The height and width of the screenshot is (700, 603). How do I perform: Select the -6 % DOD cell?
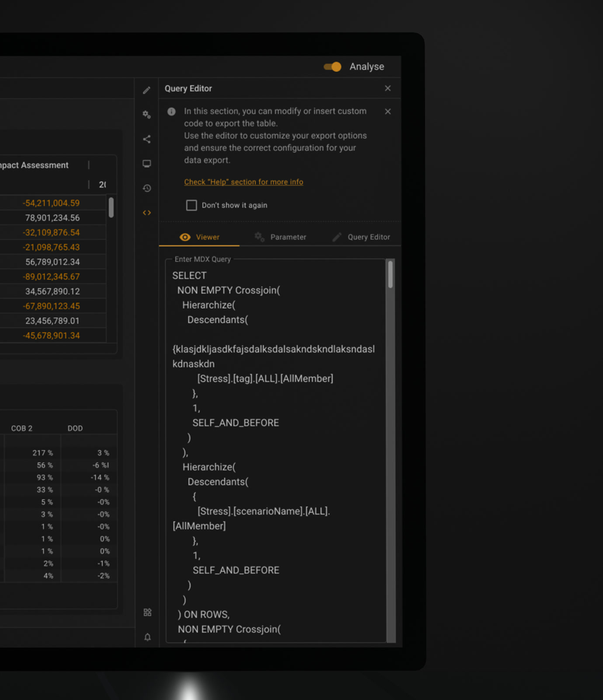(x=101, y=465)
